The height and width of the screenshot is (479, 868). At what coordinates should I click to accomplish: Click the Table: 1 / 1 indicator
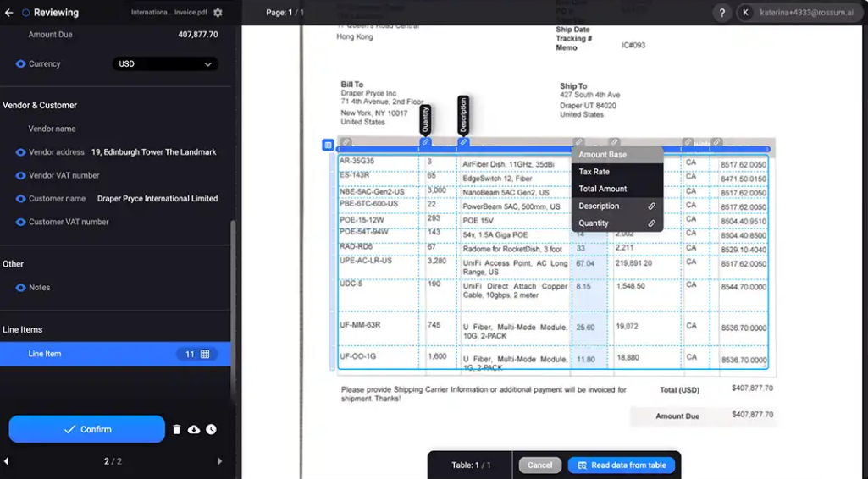[x=471, y=465]
